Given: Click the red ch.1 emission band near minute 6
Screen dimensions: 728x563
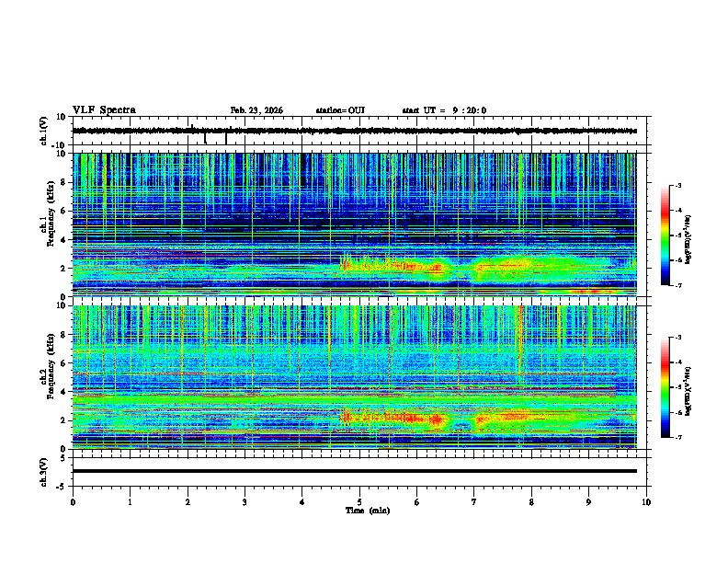Looking at the screenshot, I should pyautogui.click(x=418, y=267).
